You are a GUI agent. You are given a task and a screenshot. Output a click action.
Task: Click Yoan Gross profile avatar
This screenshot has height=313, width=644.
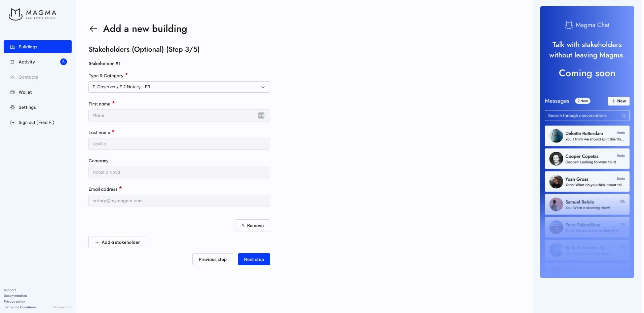pyautogui.click(x=556, y=182)
